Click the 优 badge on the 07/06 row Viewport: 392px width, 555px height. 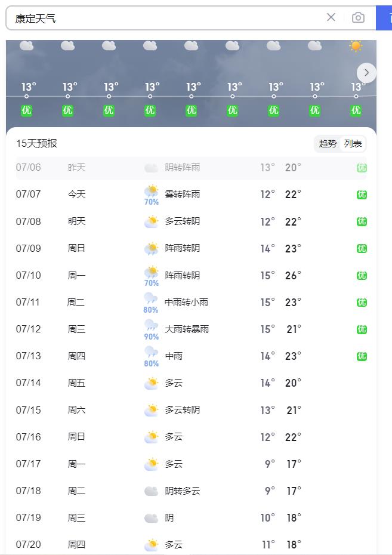click(x=362, y=168)
